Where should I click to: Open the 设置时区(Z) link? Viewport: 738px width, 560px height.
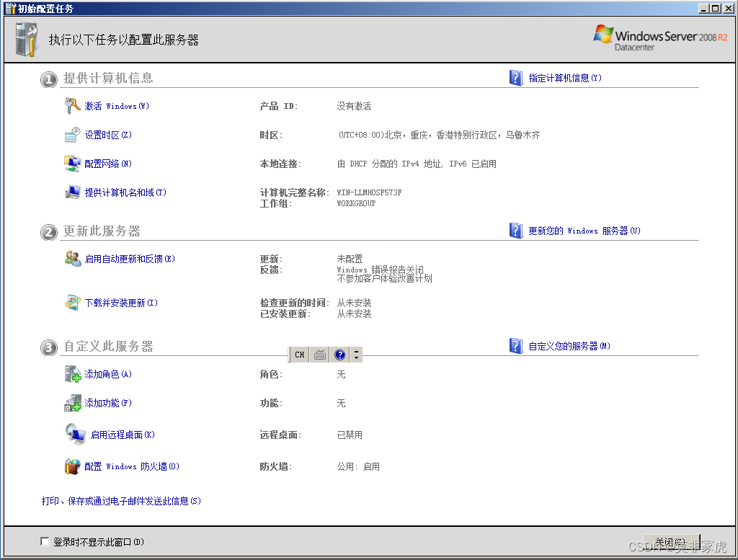click(x=108, y=135)
